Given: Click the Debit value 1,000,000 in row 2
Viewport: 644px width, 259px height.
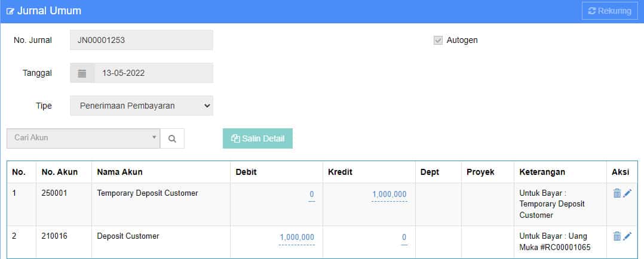Looking at the screenshot, I should (x=296, y=238).
